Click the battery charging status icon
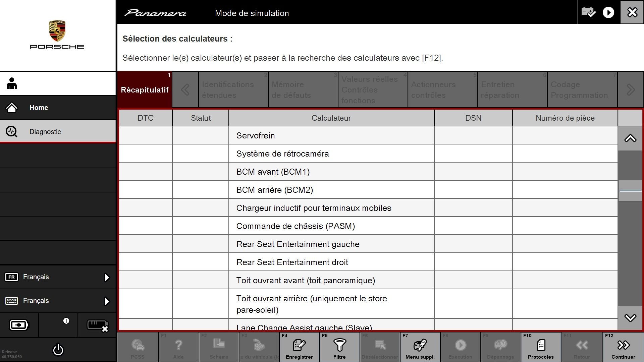Image resolution: width=644 pixels, height=362 pixels. (19, 325)
